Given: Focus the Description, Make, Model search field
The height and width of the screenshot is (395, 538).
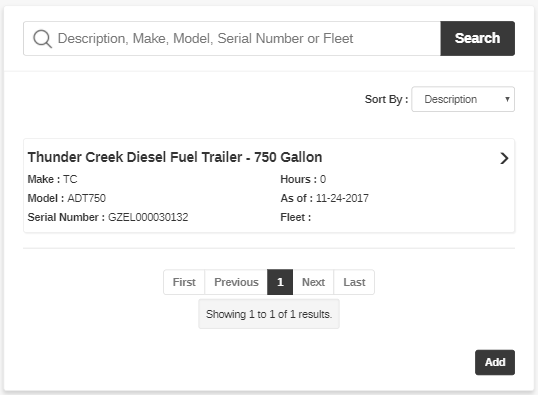Looking at the screenshot, I should click(232, 38).
